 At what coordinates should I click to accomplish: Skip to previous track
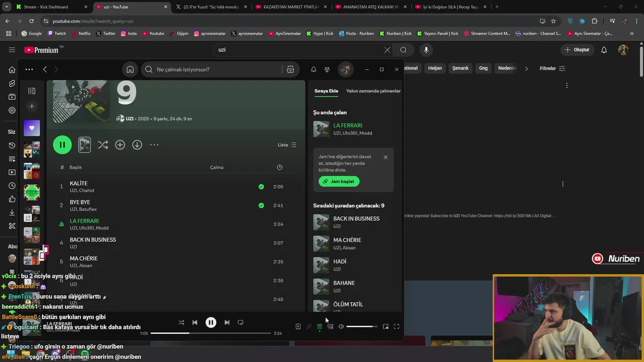tap(195, 322)
